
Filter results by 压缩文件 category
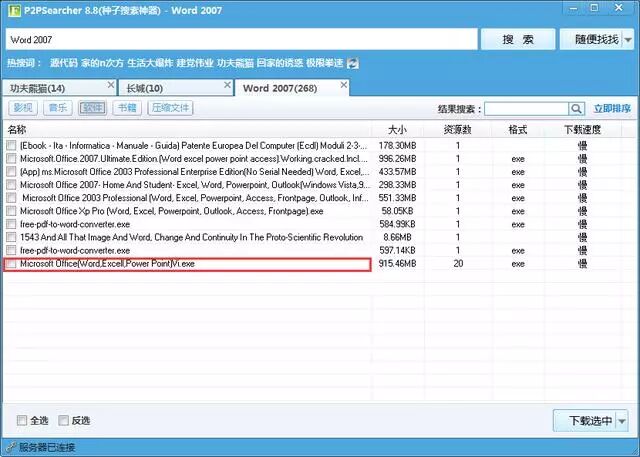[170, 108]
